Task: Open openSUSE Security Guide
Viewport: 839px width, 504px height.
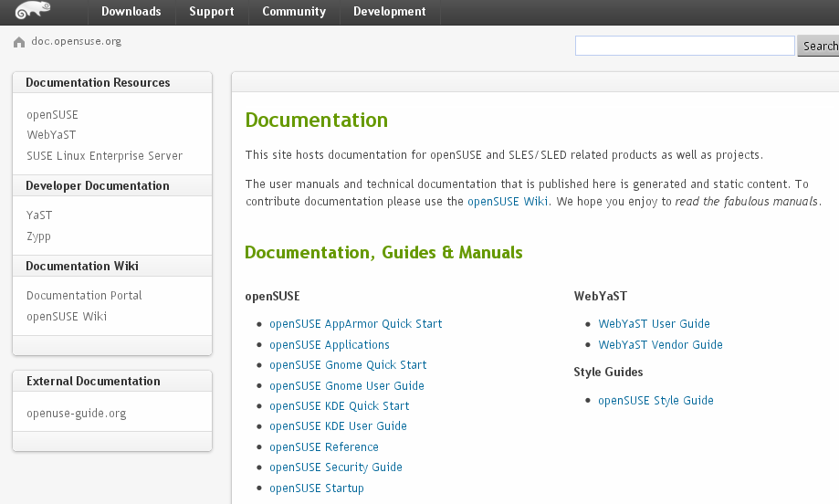Action: [335, 467]
